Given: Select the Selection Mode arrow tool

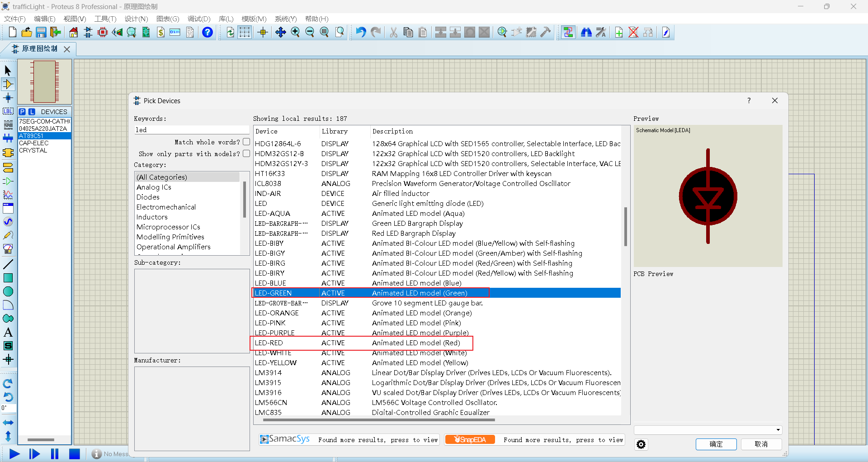Looking at the screenshot, I should tap(8, 71).
